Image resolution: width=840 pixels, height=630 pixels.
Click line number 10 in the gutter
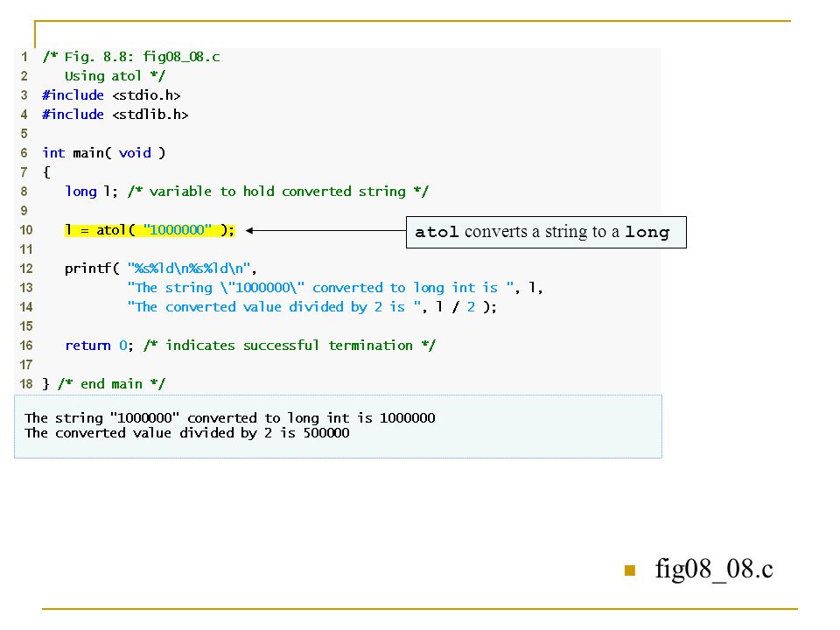tap(26, 230)
